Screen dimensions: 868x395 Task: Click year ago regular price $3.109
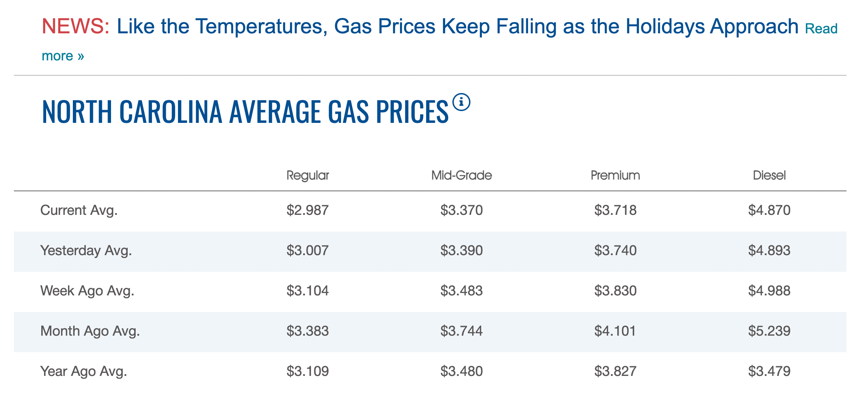coord(307,371)
